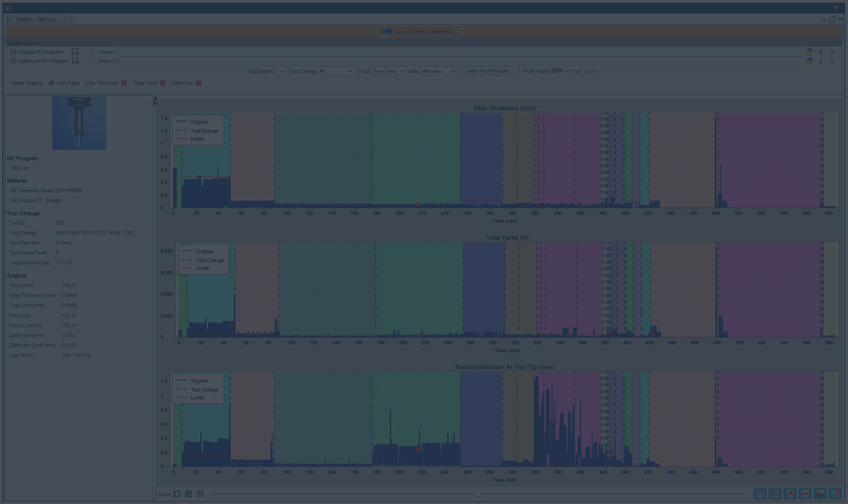Open the Units Millimeter dropdown

[x=438, y=71]
